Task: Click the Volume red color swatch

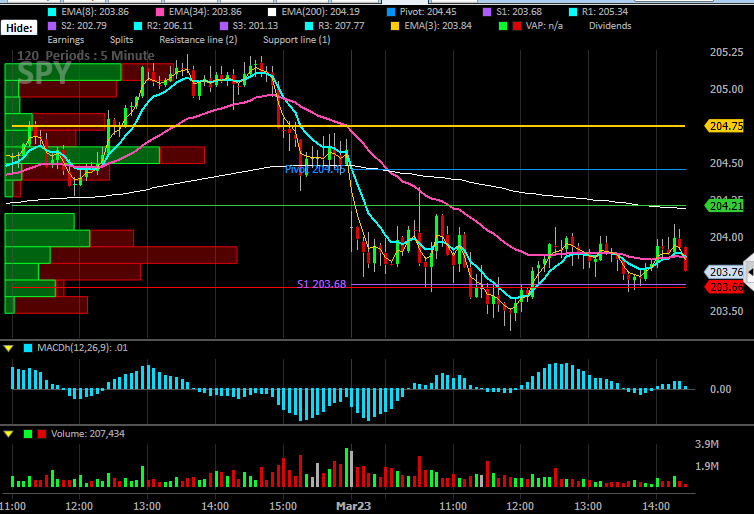Action: click(x=42, y=434)
